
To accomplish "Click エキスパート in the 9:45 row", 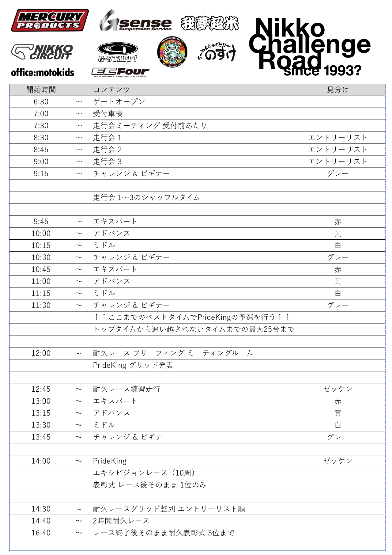I will [x=115, y=221].
